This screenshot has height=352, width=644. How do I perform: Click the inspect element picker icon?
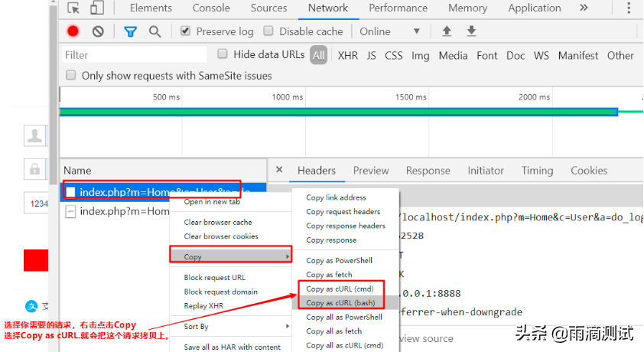point(73,8)
